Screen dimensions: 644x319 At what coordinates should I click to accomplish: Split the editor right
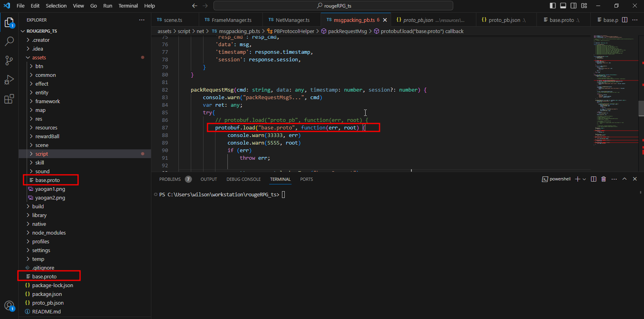624,20
